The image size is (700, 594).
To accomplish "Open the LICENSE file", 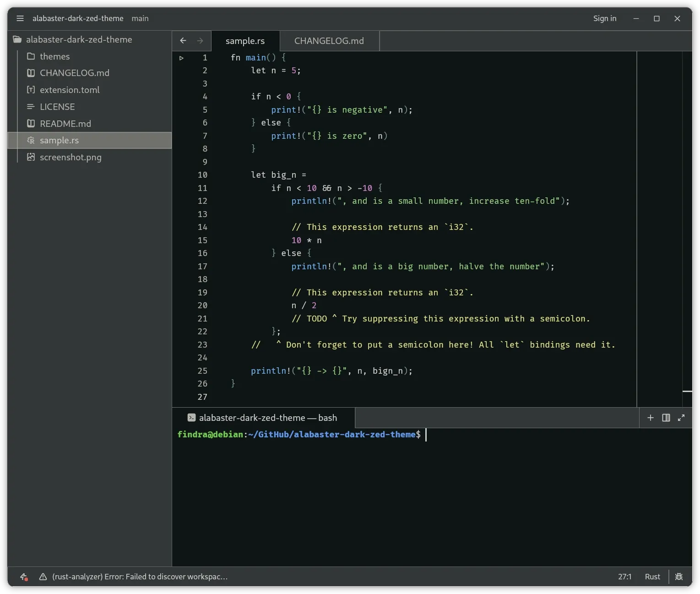I will (x=89, y=107).
